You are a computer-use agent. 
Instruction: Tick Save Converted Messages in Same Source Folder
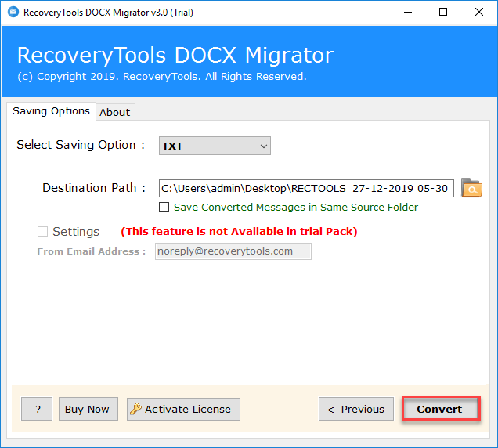pos(164,207)
